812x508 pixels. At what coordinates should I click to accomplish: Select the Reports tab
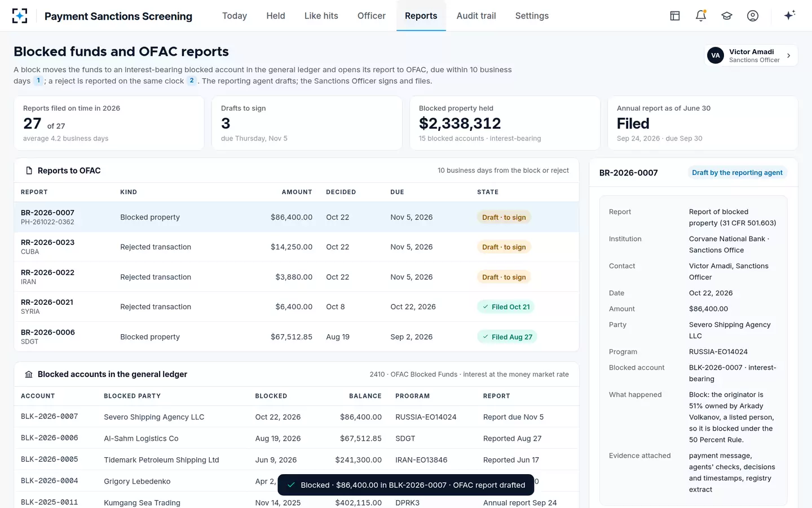point(421,16)
